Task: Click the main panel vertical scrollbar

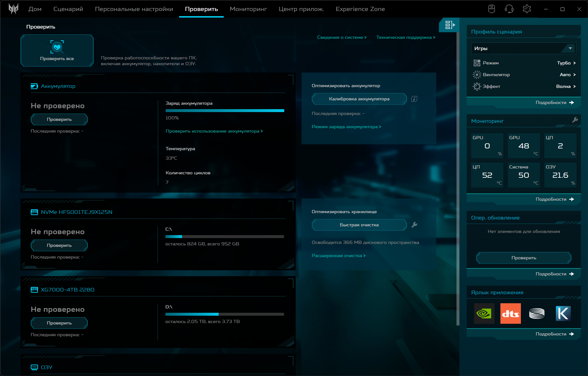Action: (x=458, y=178)
